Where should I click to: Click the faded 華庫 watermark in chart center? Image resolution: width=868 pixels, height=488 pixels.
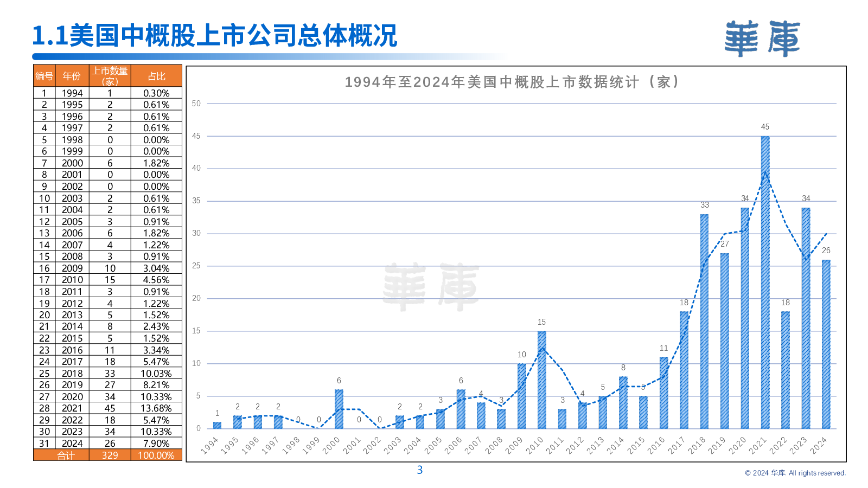431,287
